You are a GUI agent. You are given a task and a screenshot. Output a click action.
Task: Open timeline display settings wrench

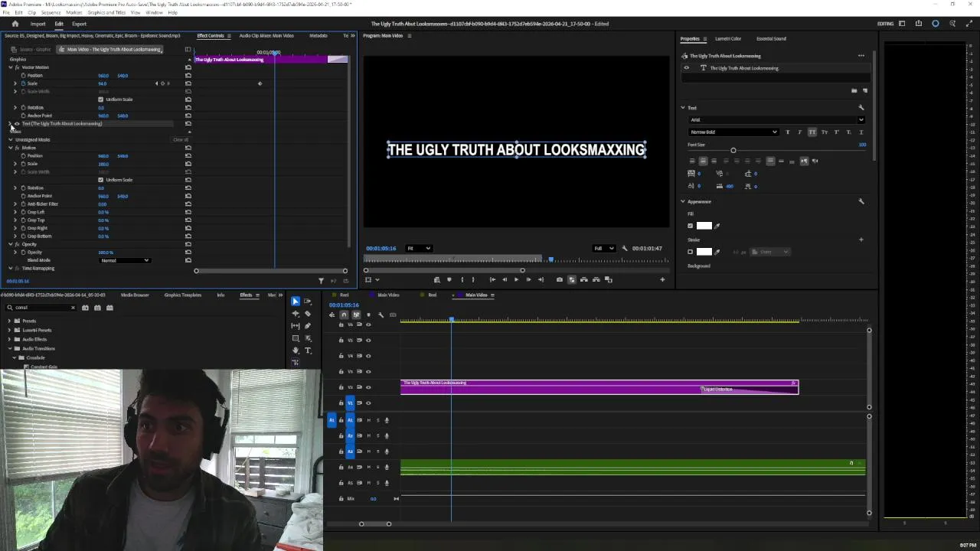click(381, 315)
